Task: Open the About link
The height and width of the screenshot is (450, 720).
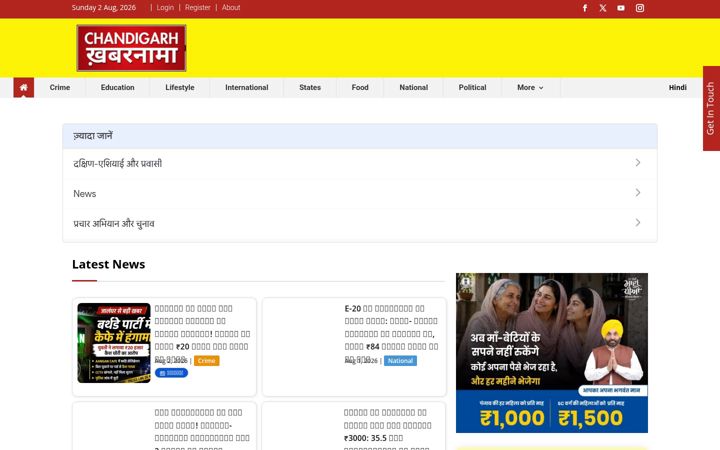Action: [x=231, y=7]
